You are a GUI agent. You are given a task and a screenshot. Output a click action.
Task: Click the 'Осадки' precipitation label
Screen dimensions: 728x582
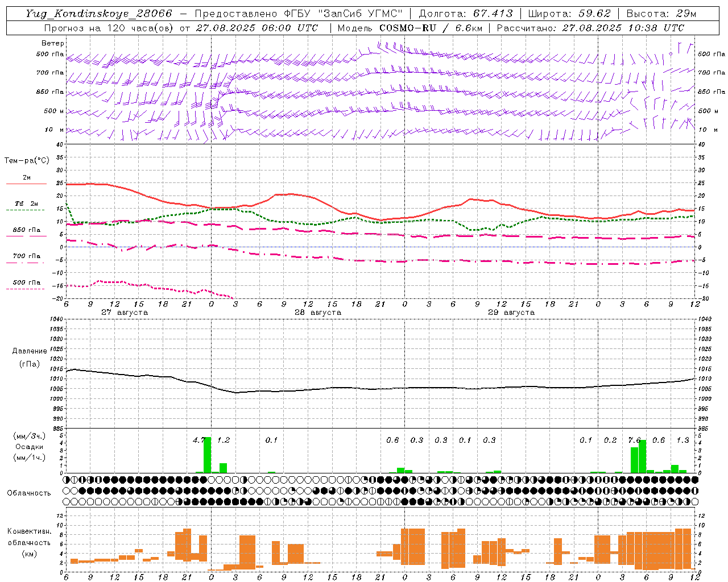point(30,447)
